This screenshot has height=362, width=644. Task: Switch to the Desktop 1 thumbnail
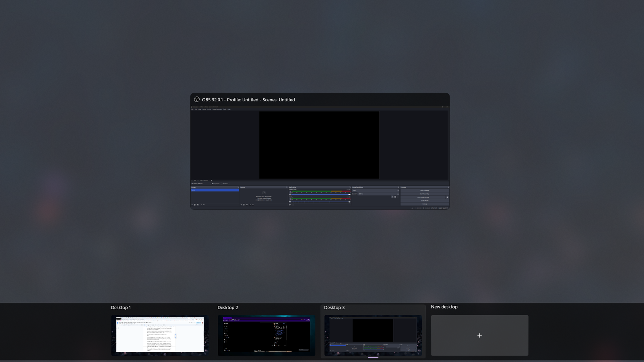coord(160,335)
